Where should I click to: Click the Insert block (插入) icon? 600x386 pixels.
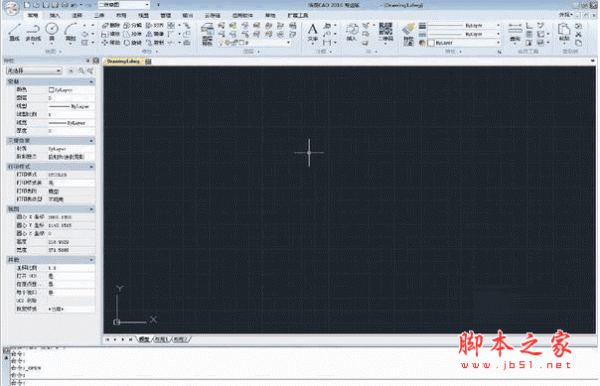click(352, 32)
